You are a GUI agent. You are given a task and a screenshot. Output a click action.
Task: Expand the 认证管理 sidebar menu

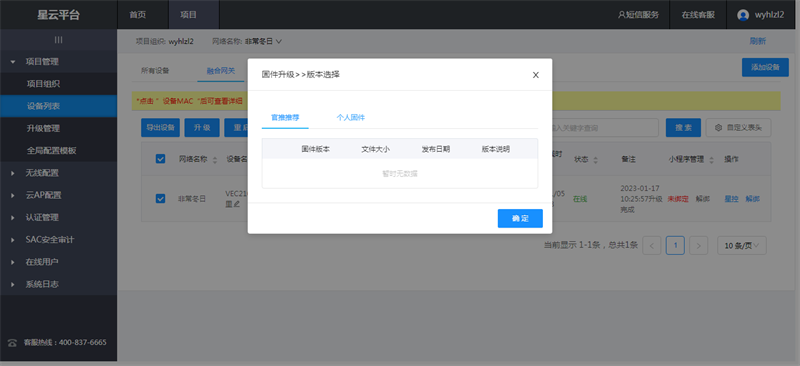pos(59,217)
